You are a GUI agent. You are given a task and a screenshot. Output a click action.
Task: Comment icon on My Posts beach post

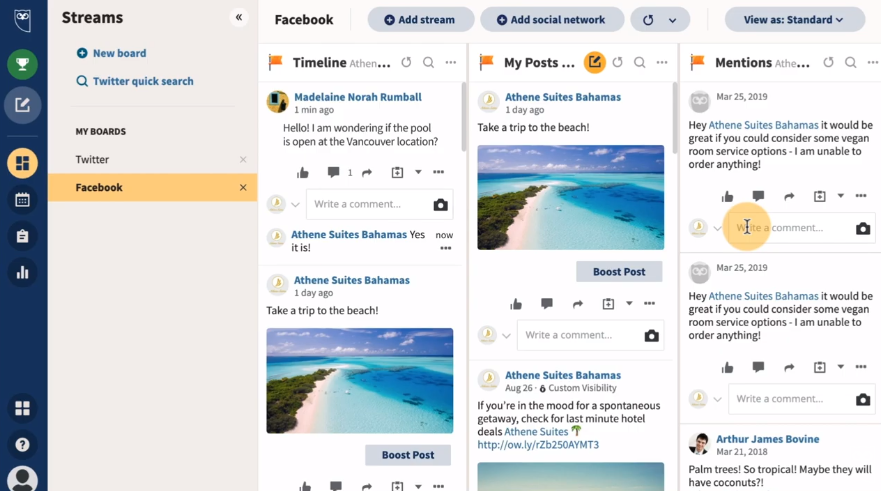tap(547, 304)
